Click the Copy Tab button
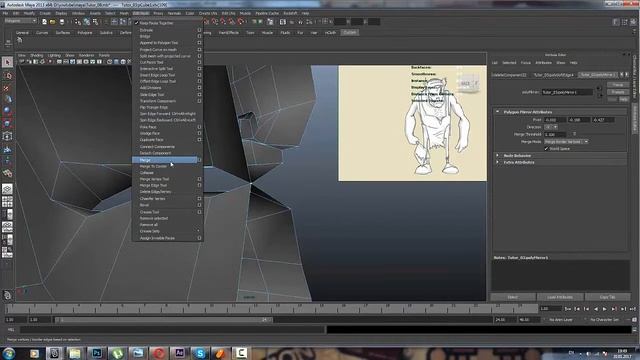The width and height of the screenshot is (640, 360). [607, 297]
